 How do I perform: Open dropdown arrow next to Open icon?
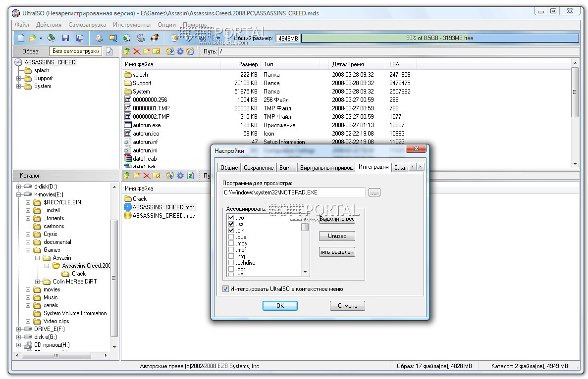(41, 38)
